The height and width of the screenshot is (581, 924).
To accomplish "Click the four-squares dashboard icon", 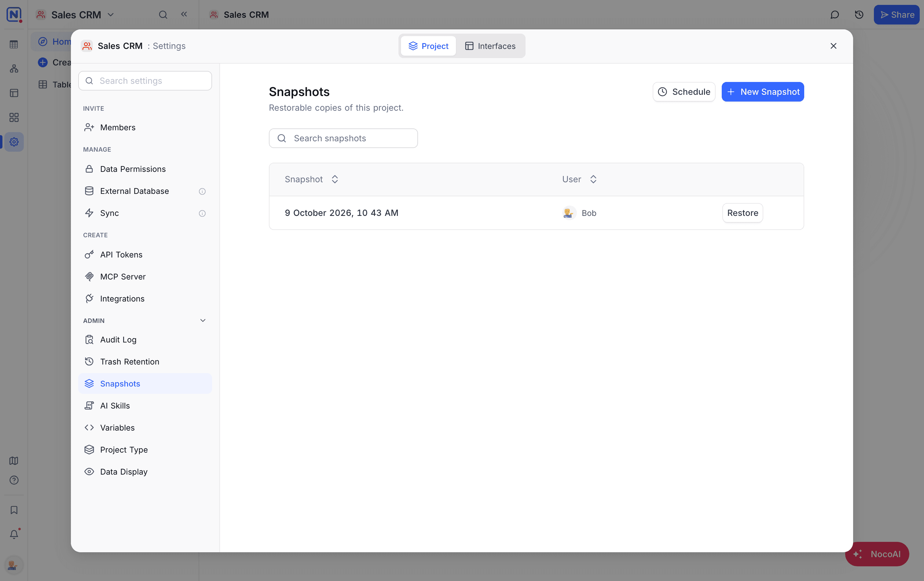I will coord(14,117).
